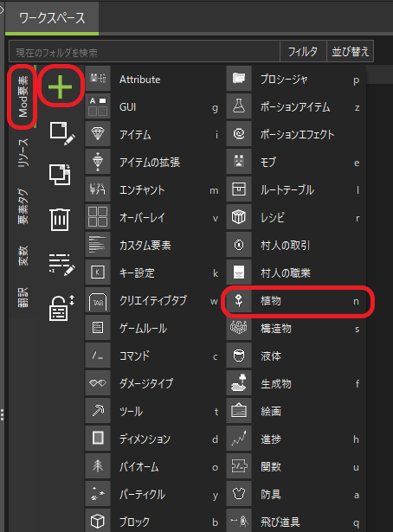Switch to the 変数 variables tab
This screenshot has height=532, width=393.
23,256
